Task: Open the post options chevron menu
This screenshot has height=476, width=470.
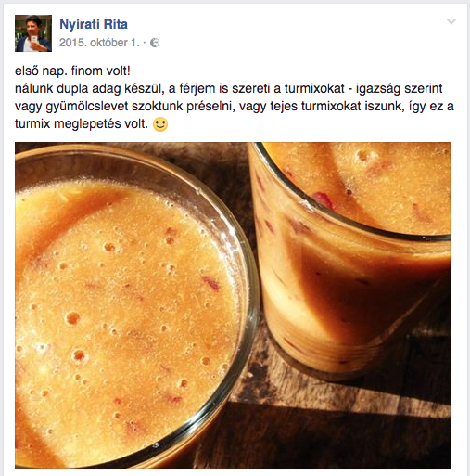Action: (x=451, y=21)
